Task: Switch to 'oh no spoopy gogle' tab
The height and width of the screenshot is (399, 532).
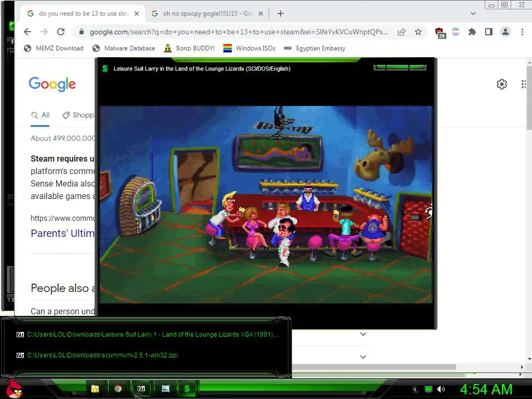Action: click(207, 14)
